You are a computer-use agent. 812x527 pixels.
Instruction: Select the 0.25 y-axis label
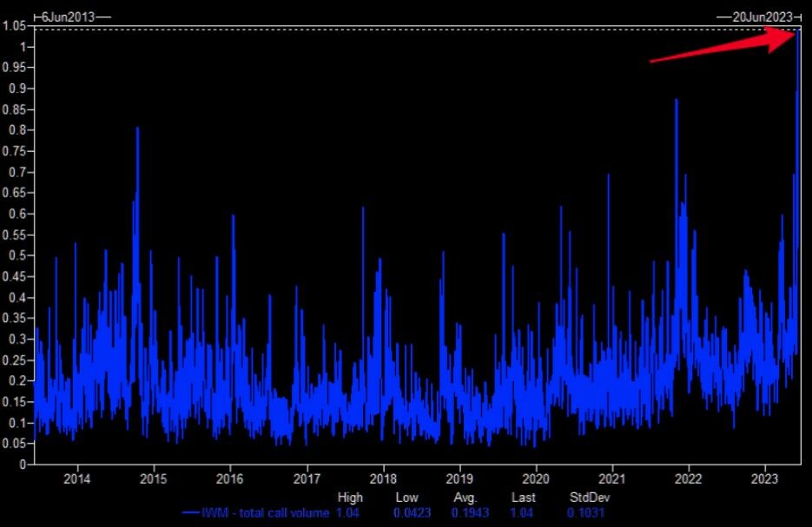tap(15, 359)
